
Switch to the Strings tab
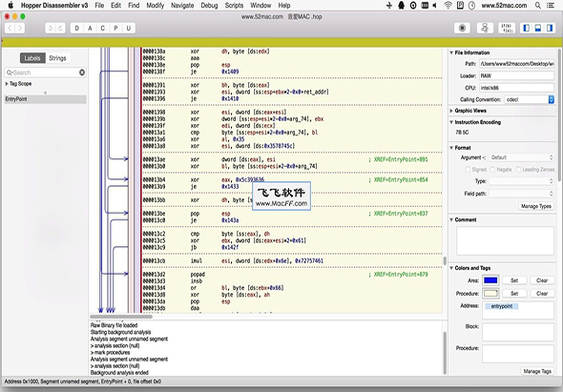point(58,58)
